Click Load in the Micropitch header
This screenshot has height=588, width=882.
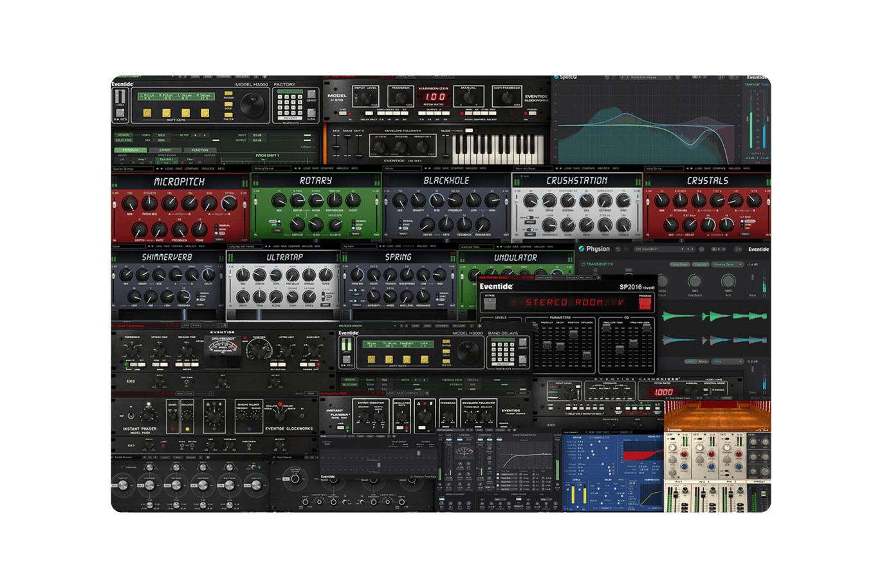[x=169, y=169]
